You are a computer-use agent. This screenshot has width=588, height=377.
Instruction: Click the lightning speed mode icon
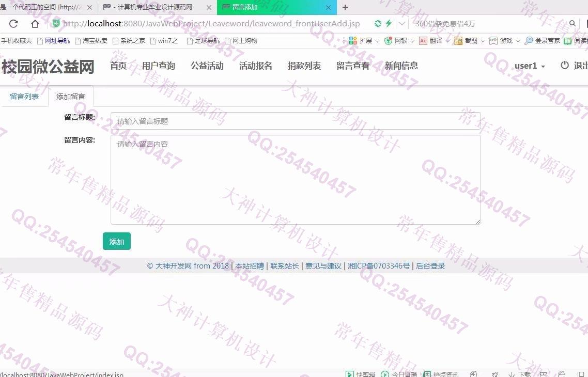coord(389,24)
